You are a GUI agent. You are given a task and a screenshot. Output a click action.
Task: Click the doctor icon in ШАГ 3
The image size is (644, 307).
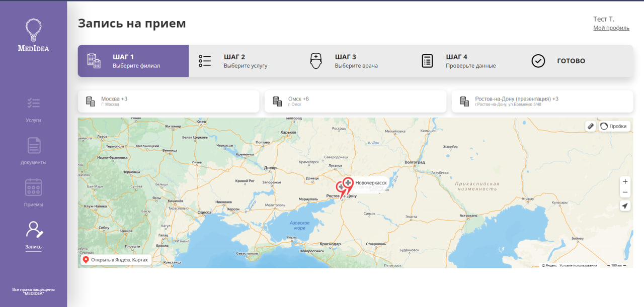(315, 61)
